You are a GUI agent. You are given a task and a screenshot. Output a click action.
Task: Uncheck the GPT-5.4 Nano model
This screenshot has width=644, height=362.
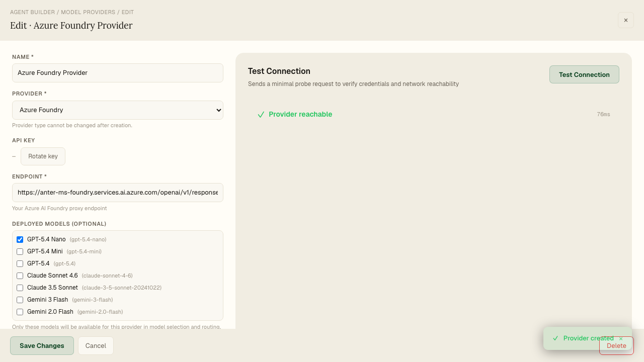20,239
